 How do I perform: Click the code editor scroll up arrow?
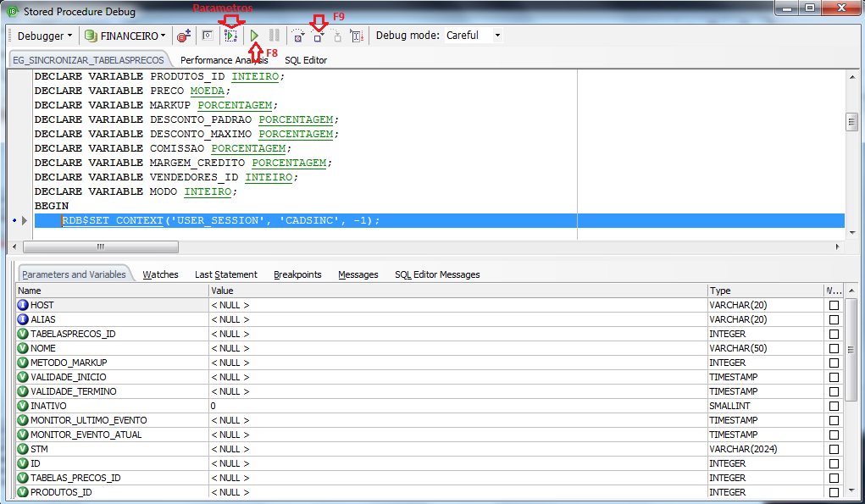click(x=851, y=76)
